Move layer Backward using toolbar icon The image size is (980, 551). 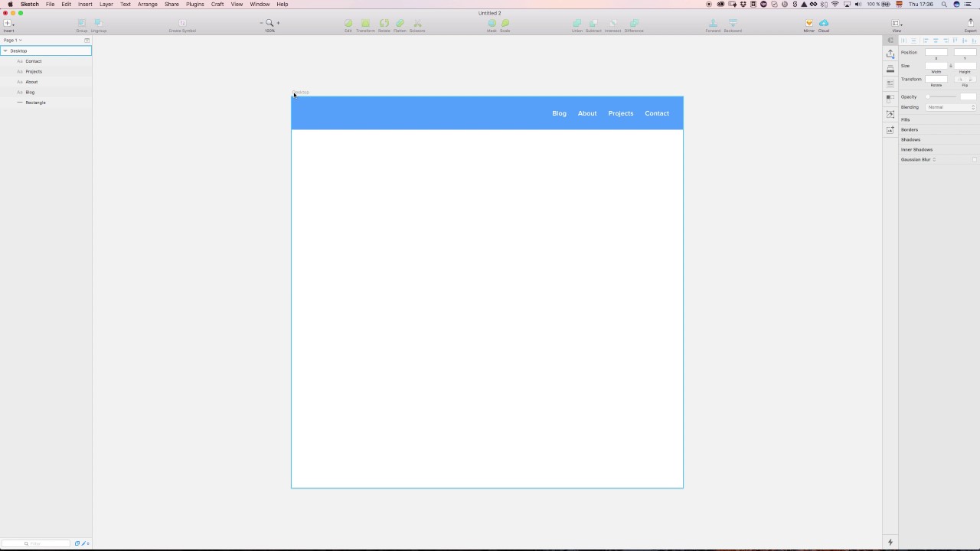coord(733,23)
